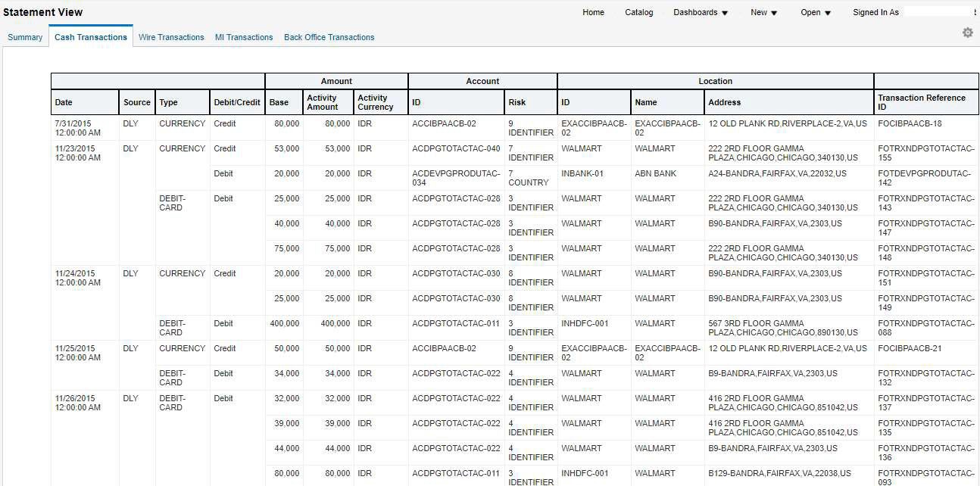Select transaction reference FOCIBPAACB-18

[911, 123]
